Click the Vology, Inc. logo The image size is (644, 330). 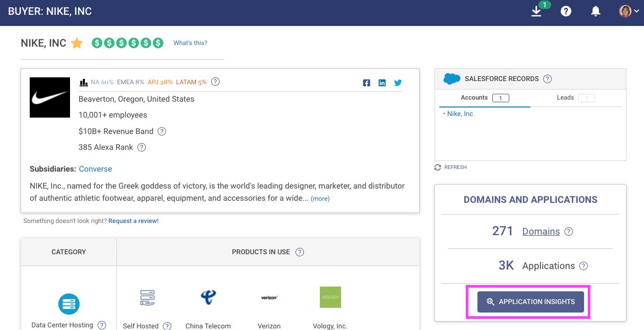(330, 297)
